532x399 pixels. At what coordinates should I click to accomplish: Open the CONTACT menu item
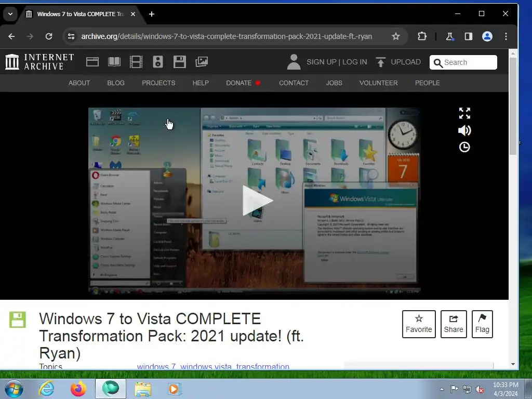point(294,83)
